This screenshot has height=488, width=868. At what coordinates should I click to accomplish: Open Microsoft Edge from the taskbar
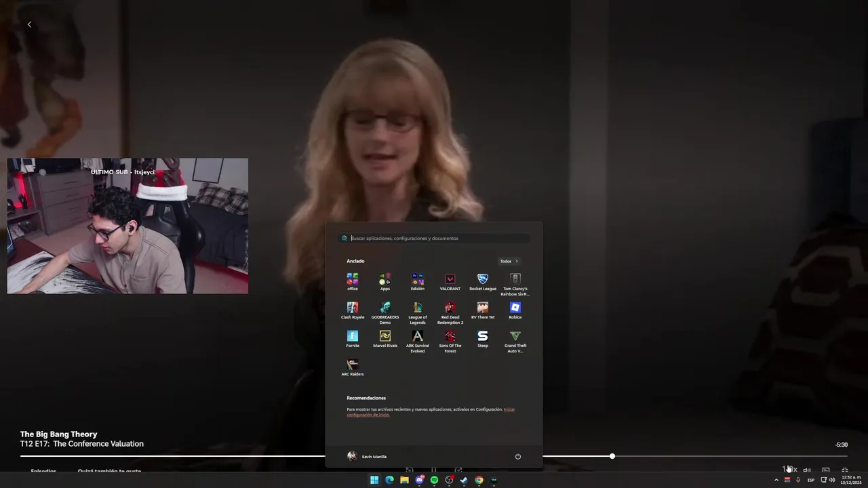pos(389,480)
